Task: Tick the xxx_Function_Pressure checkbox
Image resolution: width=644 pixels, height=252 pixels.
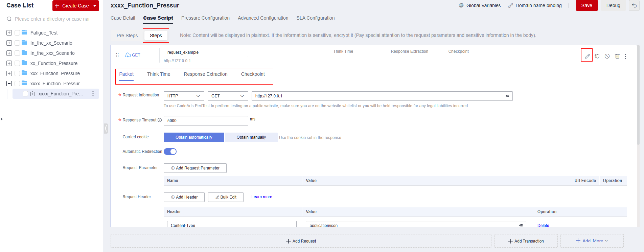Action: 17,73
